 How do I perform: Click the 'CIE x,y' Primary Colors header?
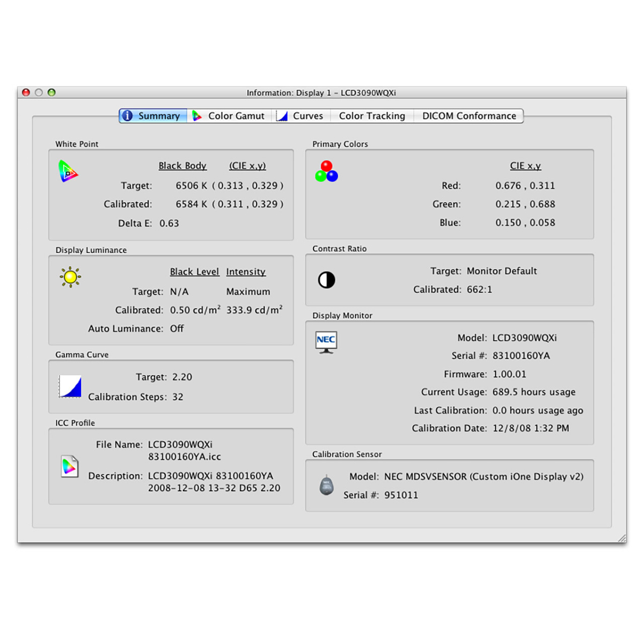525,166
